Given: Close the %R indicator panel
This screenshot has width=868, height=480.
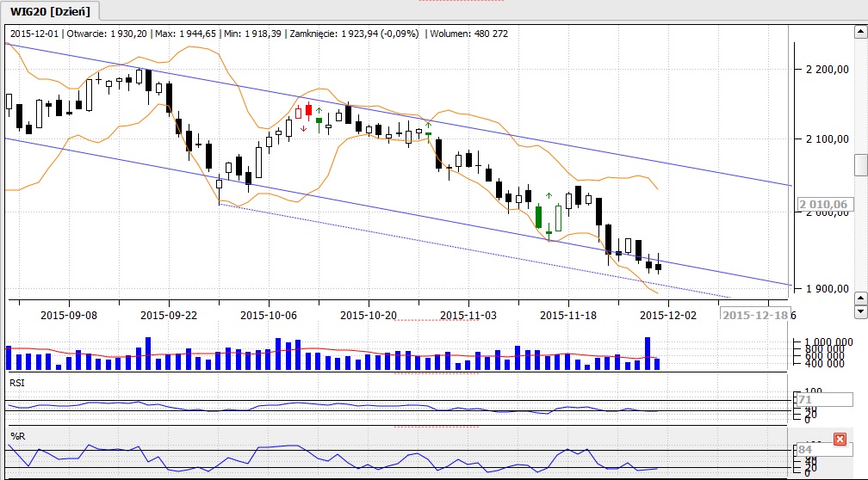Looking at the screenshot, I should click(x=840, y=440).
